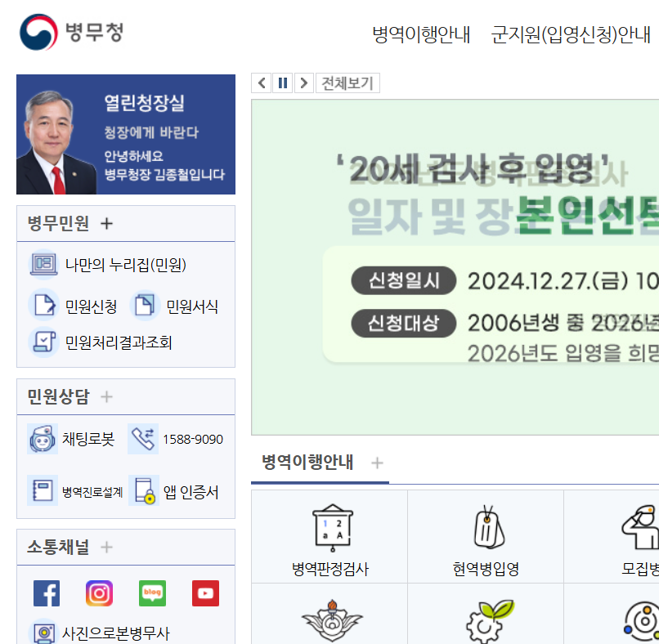
Task: Open the YouTube channel icon
Action: (205, 593)
